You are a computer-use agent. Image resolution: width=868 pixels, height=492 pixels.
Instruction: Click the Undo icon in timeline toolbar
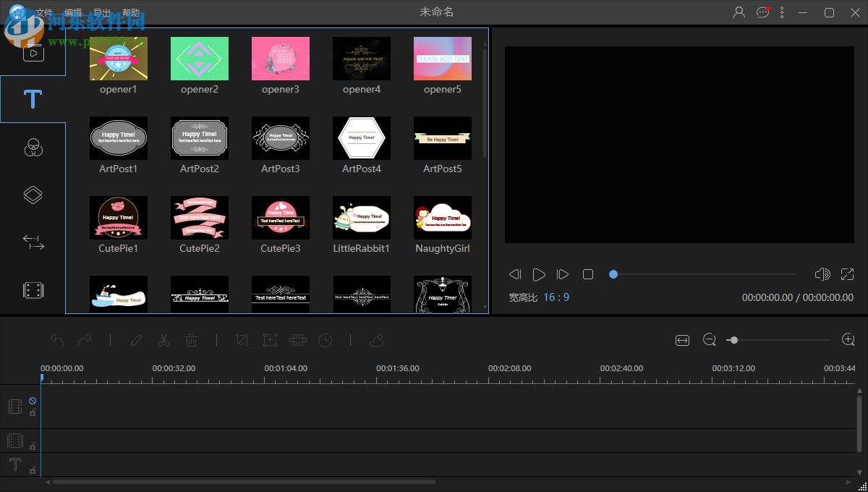(x=57, y=340)
